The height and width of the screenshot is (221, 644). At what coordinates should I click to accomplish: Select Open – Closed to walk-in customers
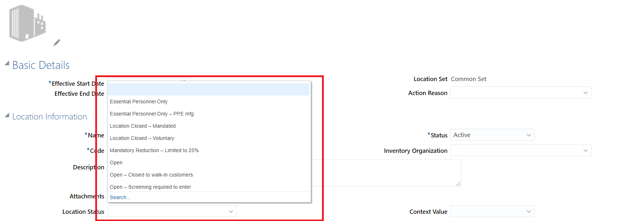click(151, 175)
